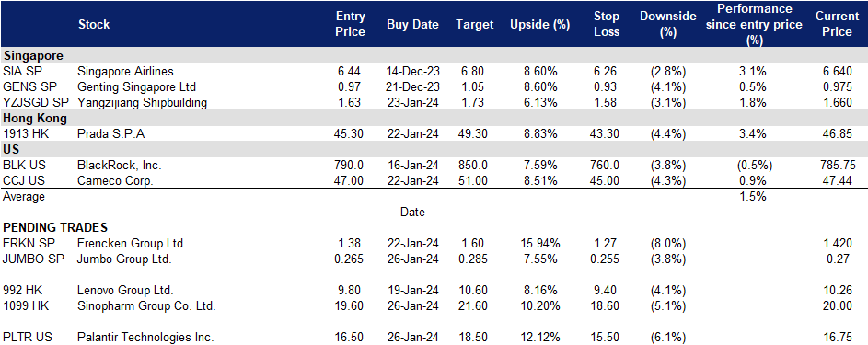Viewport: 868px width, 345px height.
Task: Select the Average performance 1.5% cell
Action: click(x=752, y=196)
